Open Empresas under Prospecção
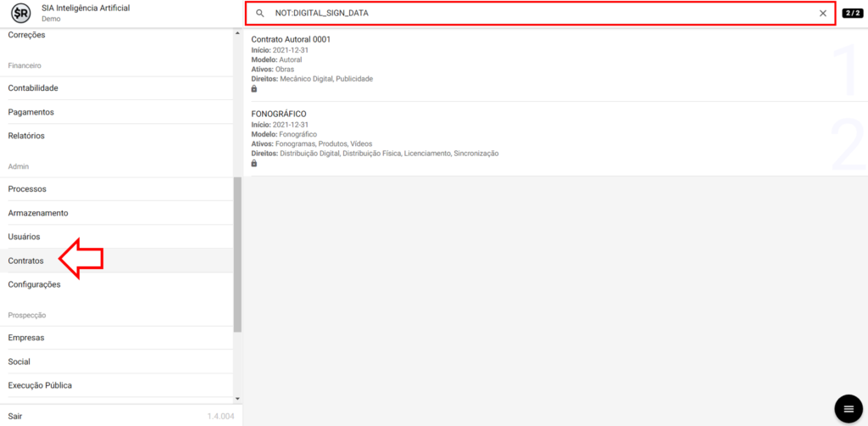 coord(26,338)
